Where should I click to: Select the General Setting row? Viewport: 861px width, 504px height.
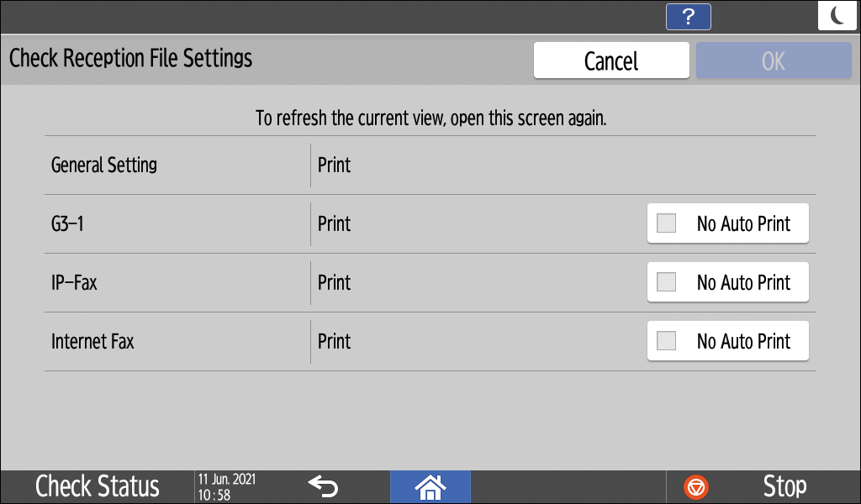tap(104, 165)
